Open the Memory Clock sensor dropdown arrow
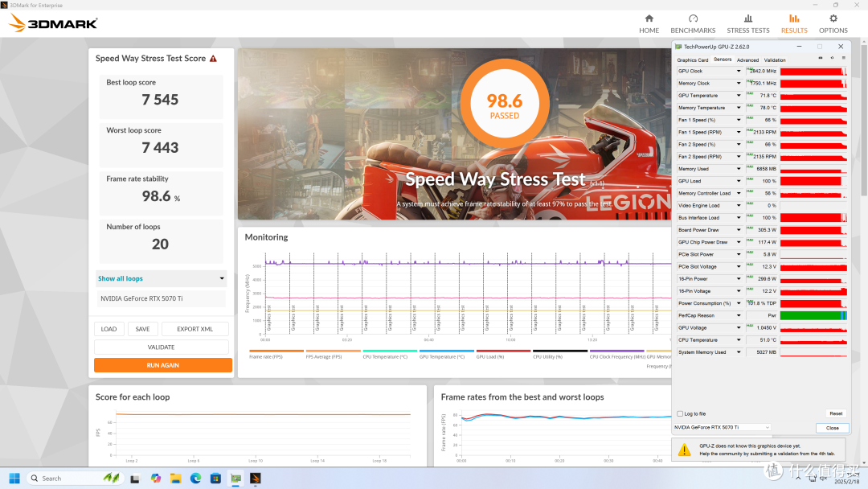The width and height of the screenshot is (868, 489). coord(738,83)
